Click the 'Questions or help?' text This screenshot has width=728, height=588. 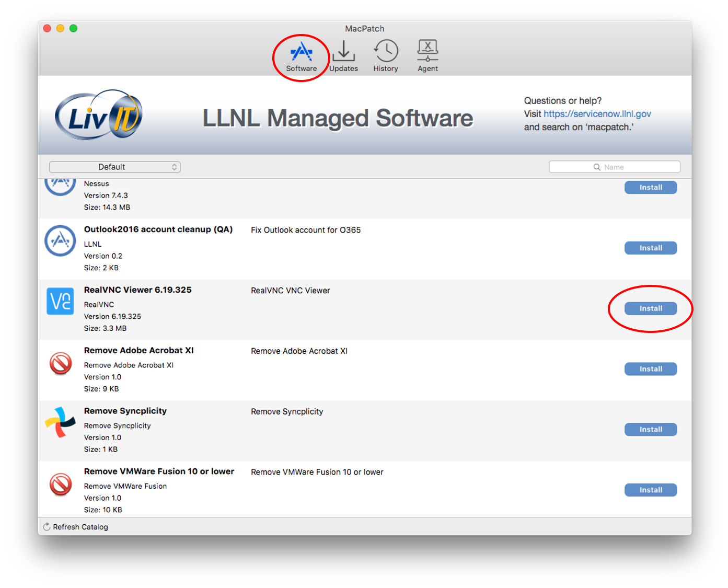563,101
